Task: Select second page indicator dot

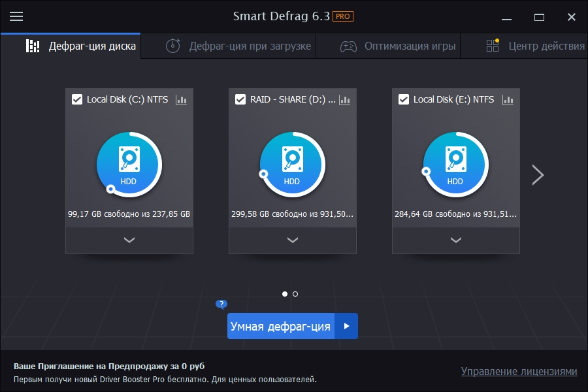Action: (x=295, y=294)
